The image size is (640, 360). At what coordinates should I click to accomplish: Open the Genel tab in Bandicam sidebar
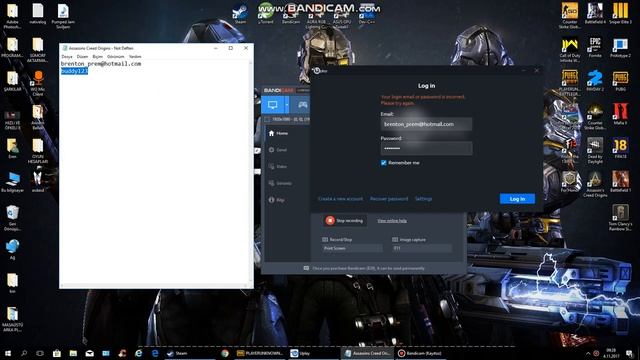click(x=278, y=150)
